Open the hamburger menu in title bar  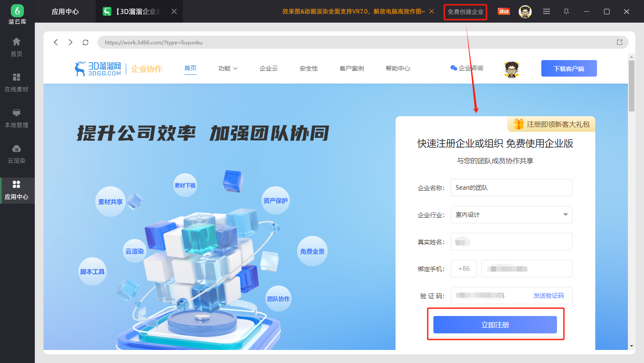tap(547, 12)
